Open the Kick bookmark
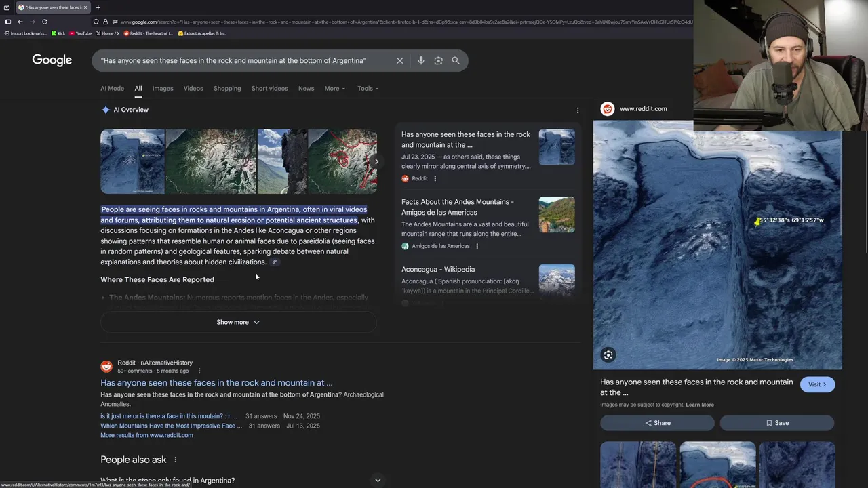Screen dimensions: 868x488 (58, 33)
